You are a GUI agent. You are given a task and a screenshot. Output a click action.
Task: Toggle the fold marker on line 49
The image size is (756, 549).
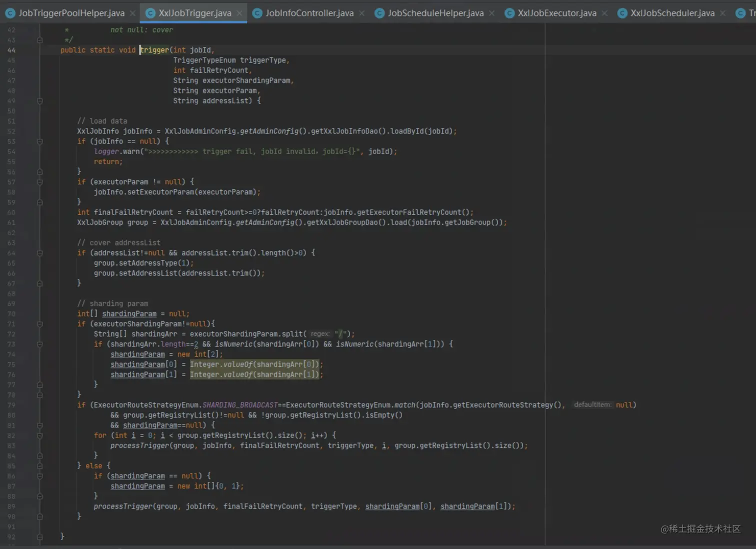point(40,101)
